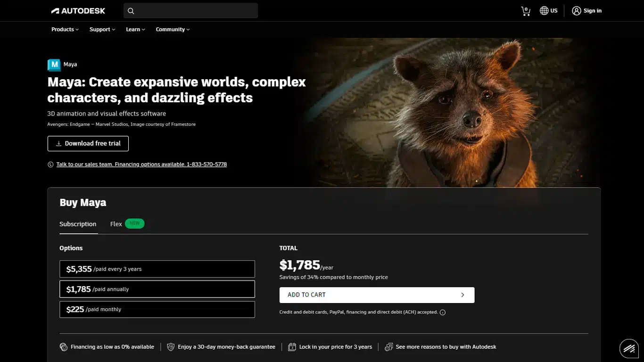Click the search magnifier icon
This screenshot has width=644, height=362.
tap(131, 11)
